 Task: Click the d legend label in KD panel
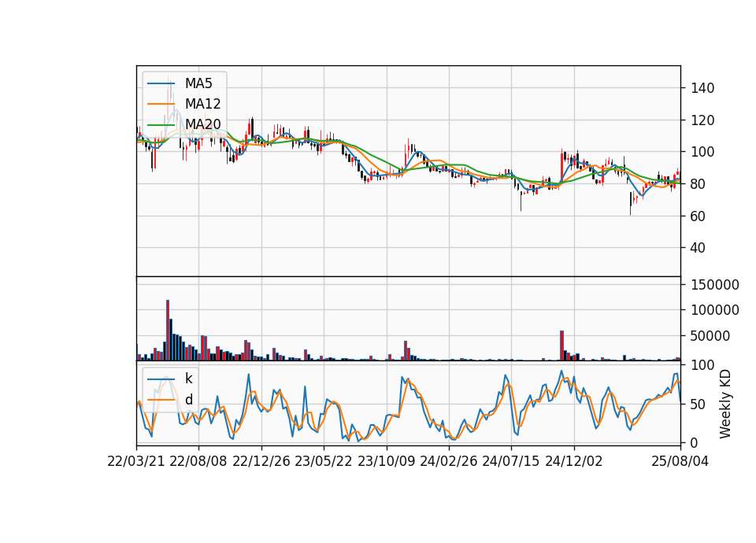pos(189,399)
